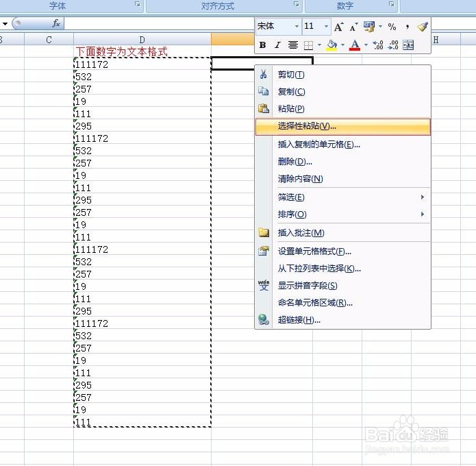Click heading cell 下面数字为文本格式

click(x=142, y=51)
